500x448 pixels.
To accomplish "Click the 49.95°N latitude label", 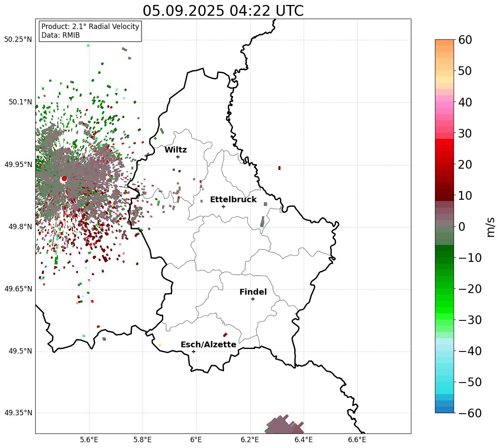I will pyautogui.click(x=18, y=165).
